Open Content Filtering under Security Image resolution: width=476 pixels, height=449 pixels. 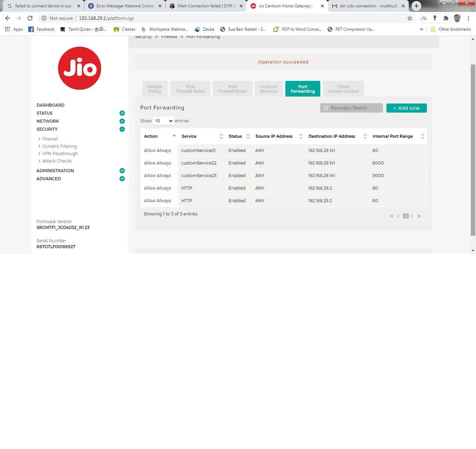point(59,146)
